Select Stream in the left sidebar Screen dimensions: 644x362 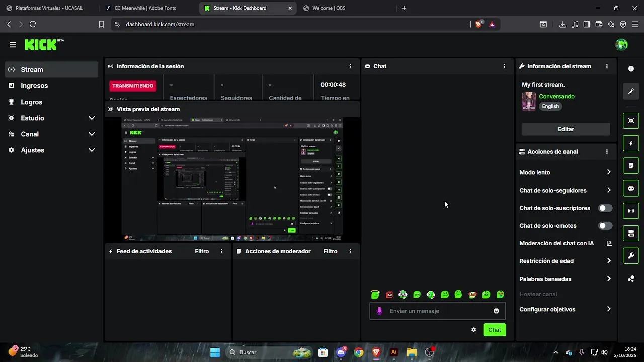[x=51, y=70]
